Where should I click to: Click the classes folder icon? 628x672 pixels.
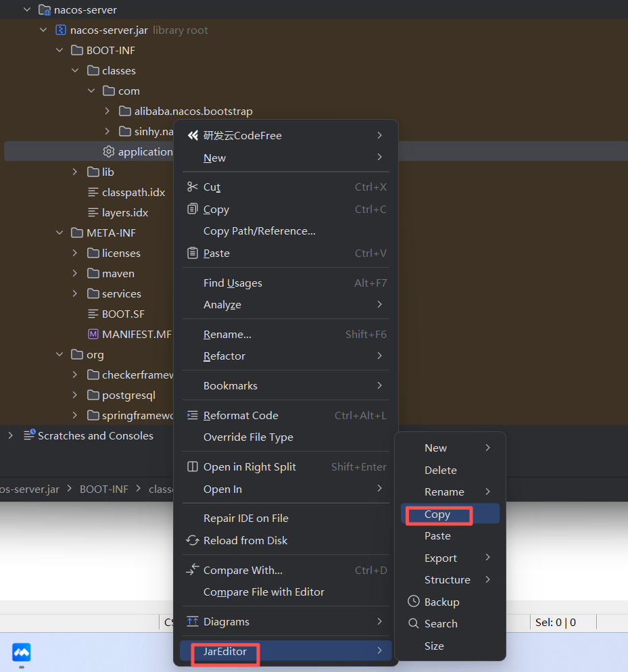click(93, 71)
